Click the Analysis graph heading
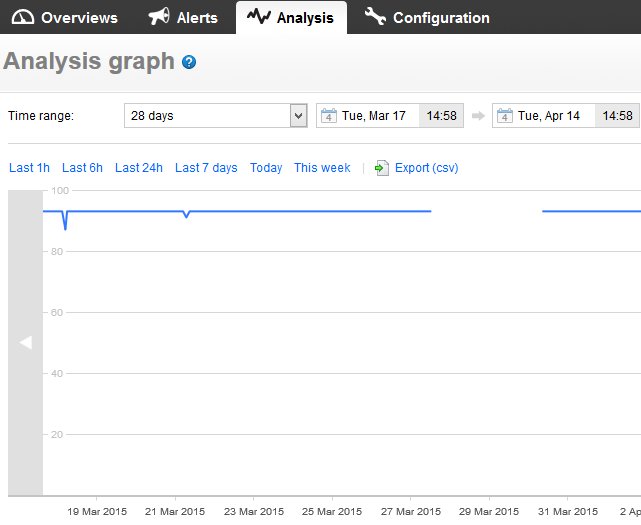 tap(89, 61)
